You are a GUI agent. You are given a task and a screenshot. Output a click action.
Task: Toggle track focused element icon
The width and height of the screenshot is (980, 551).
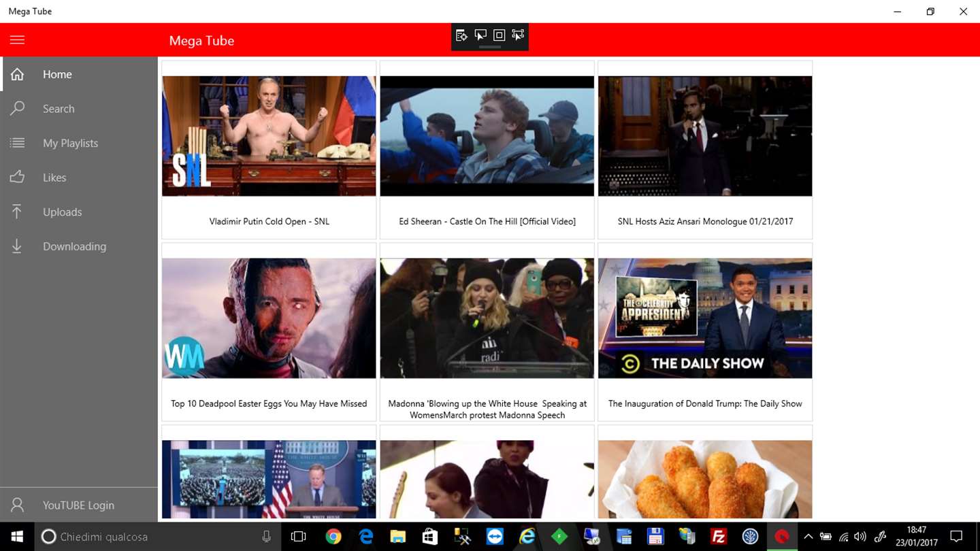click(518, 35)
